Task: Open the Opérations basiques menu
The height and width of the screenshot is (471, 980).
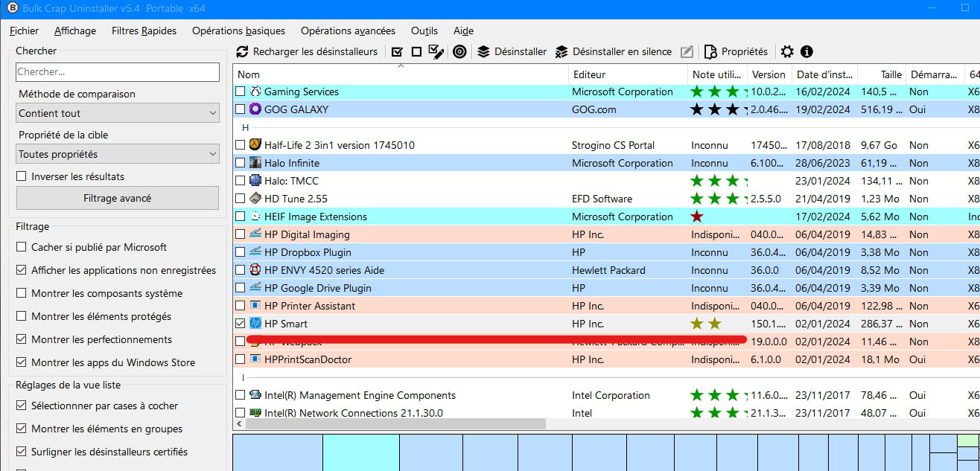Action: (238, 31)
